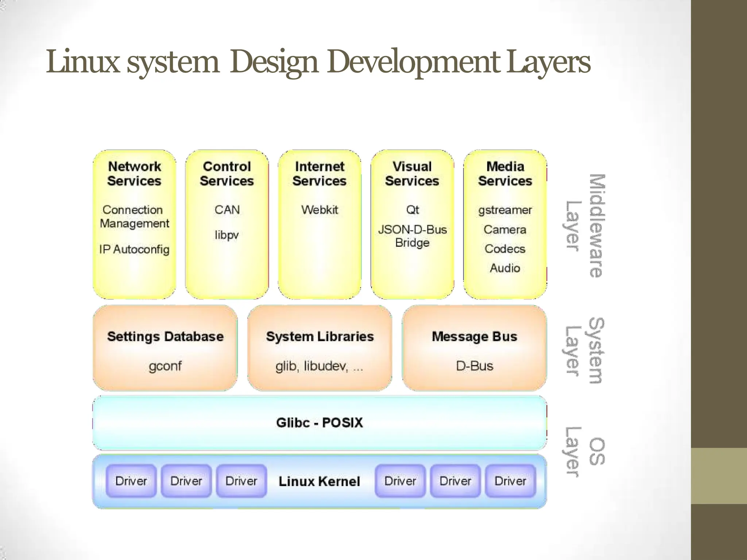Screen dimensions: 747x560
Task: Click the Media Services block
Action: 505,225
